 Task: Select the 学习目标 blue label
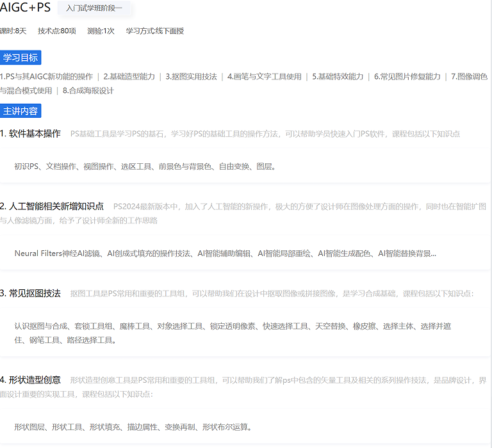tap(20, 58)
